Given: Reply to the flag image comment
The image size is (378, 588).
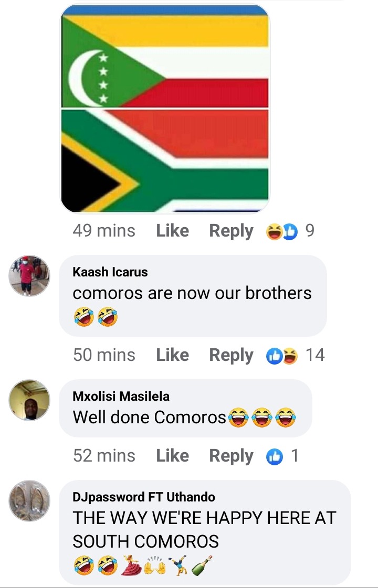Looking at the screenshot, I should point(231,231).
